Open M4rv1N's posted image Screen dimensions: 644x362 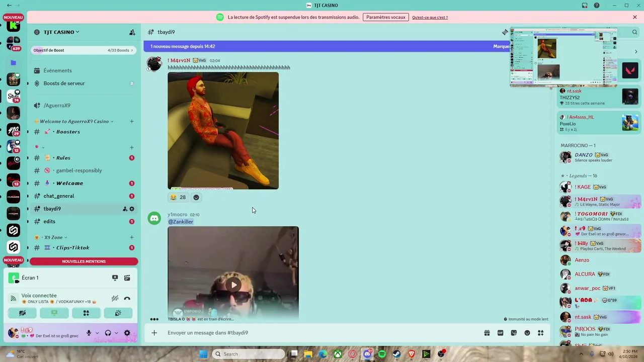(x=223, y=131)
